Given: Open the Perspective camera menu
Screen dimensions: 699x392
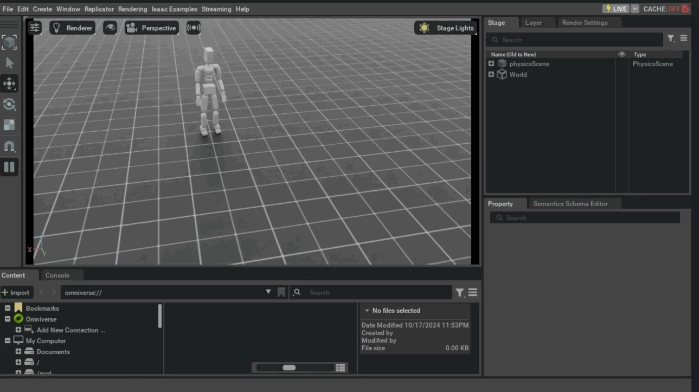Looking at the screenshot, I should tap(152, 28).
